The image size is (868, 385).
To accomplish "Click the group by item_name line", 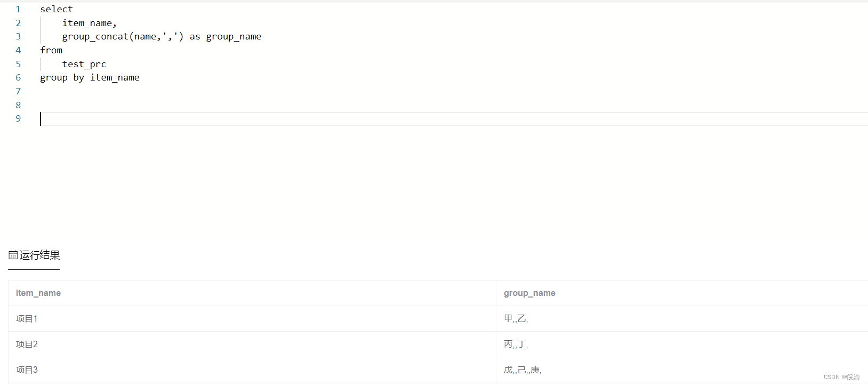I will [90, 77].
